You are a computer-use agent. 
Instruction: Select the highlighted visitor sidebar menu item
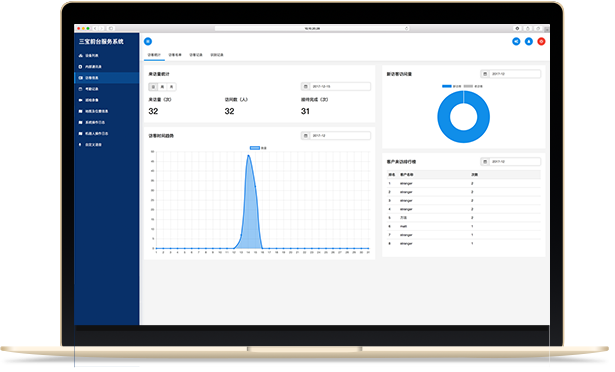106,78
